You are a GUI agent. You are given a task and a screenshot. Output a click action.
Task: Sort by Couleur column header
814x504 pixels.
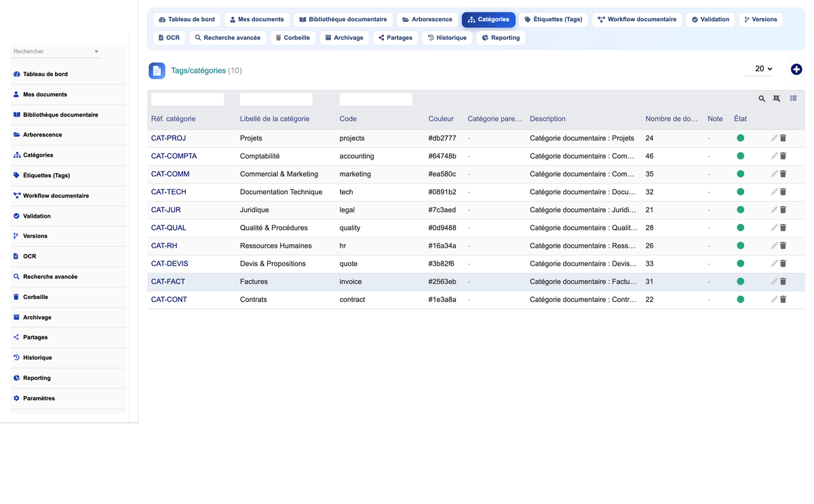(x=441, y=119)
